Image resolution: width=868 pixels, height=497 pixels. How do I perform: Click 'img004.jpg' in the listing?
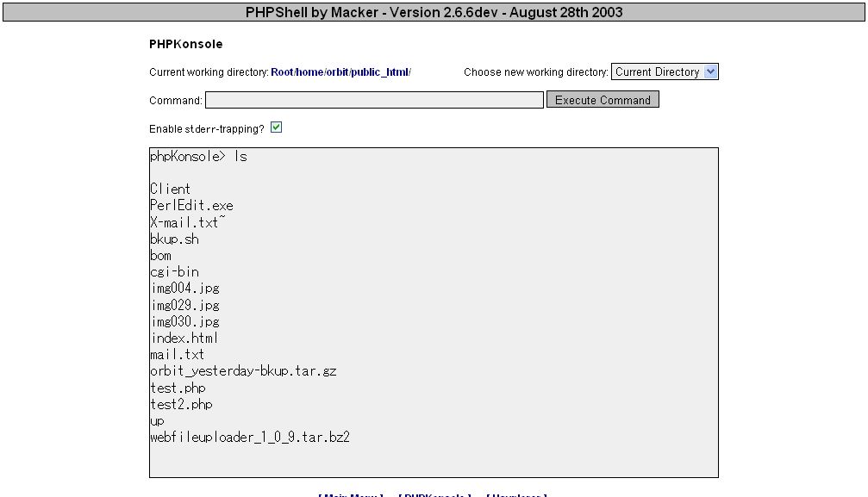point(185,289)
